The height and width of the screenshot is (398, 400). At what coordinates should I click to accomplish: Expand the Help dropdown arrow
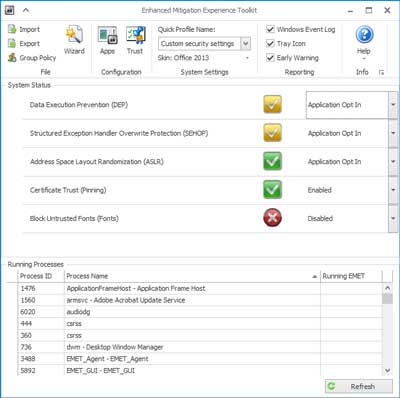coord(364,59)
